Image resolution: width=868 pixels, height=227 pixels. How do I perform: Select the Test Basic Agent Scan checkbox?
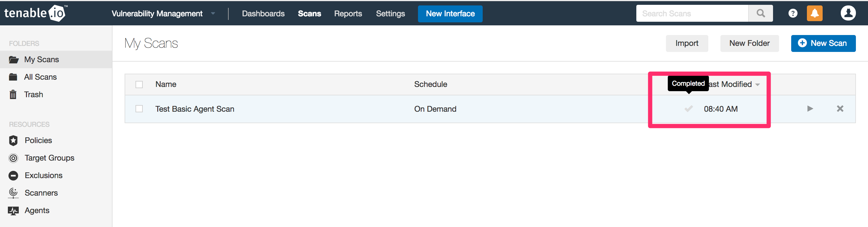(x=139, y=109)
